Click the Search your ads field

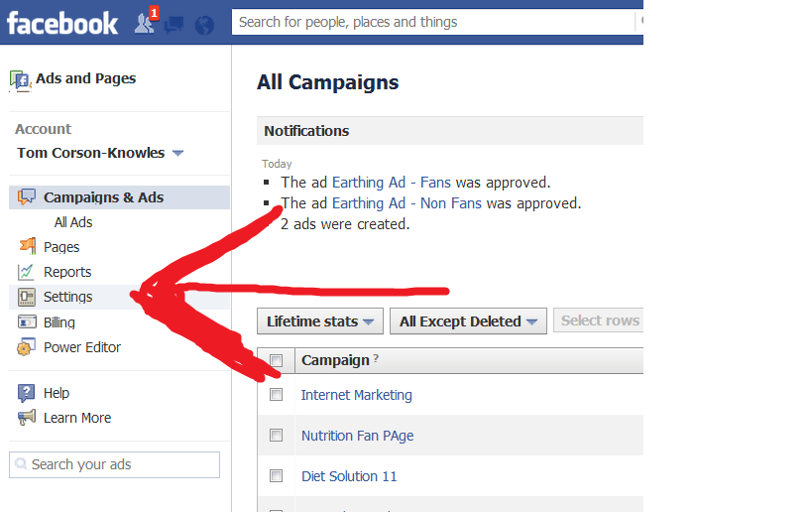click(114, 464)
